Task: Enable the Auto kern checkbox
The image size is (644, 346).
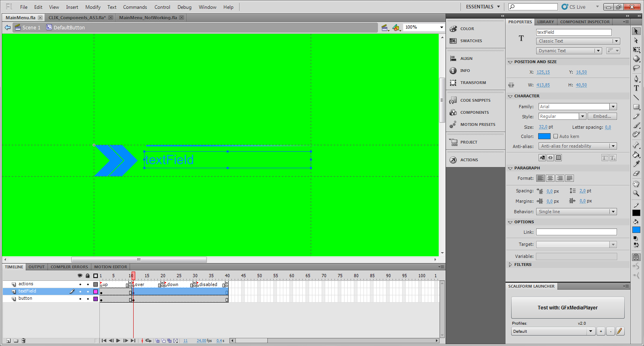Action: pos(555,136)
